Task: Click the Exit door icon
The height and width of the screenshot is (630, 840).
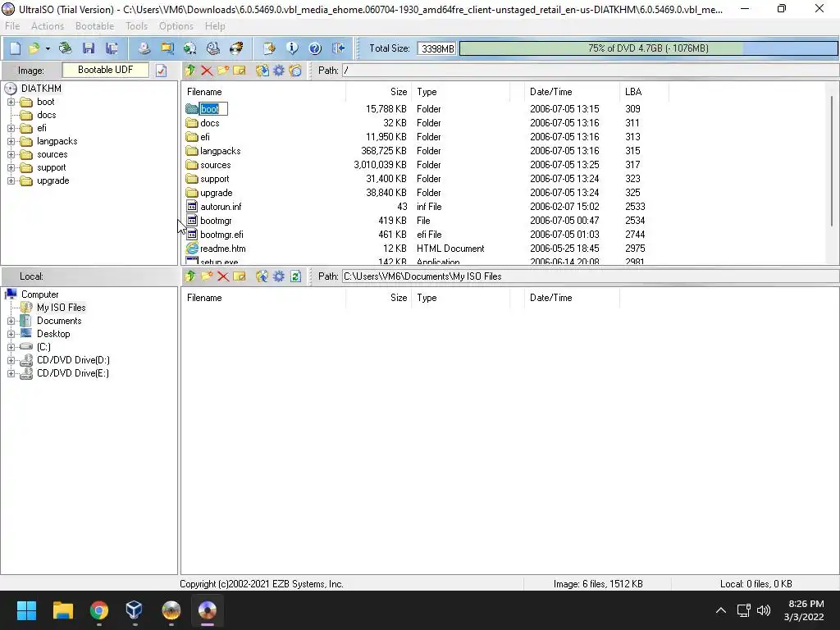Action: tap(338, 48)
